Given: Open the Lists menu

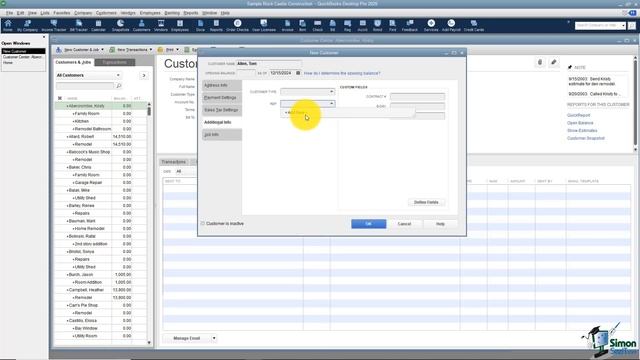Looking at the screenshot, I should (x=45, y=13).
